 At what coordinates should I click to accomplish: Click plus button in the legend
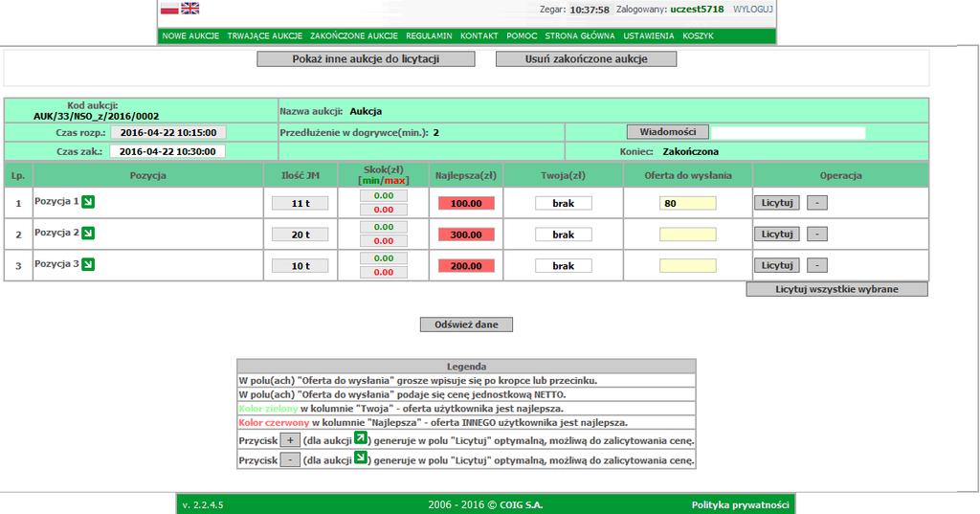click(290, 440)
